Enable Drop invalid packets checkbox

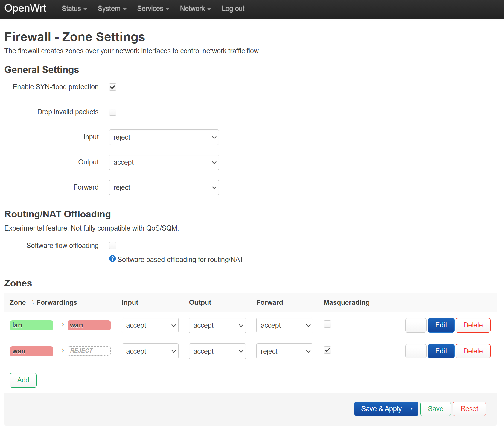pos(113,112)
